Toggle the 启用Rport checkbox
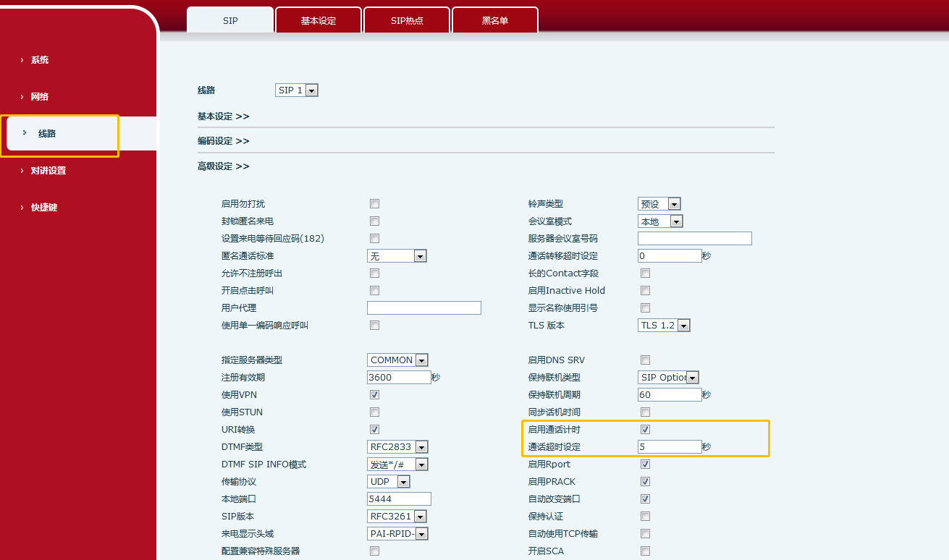Image resolution: width=949 pixels, height=560 pixels. click(x=645, y=464)
